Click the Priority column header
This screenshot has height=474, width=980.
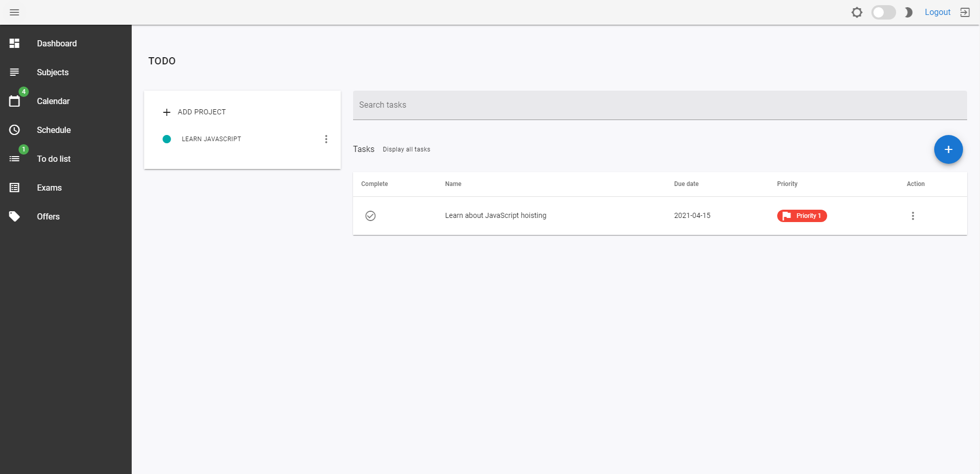point(787,184)
